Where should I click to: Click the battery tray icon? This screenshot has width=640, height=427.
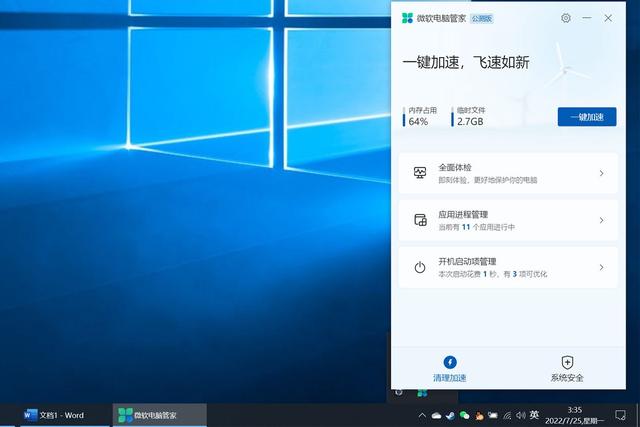coord(493,416)
